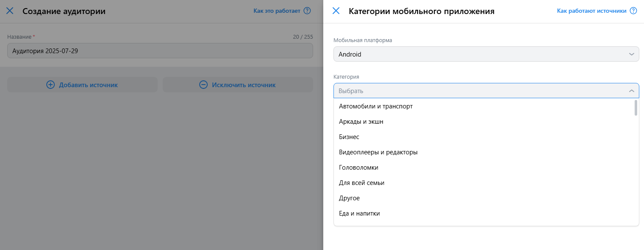The height and width of the screenshot is (250, 644).
Task: Click the question mark icon next to 'Как работают источники'
Action: coord(633,11)
